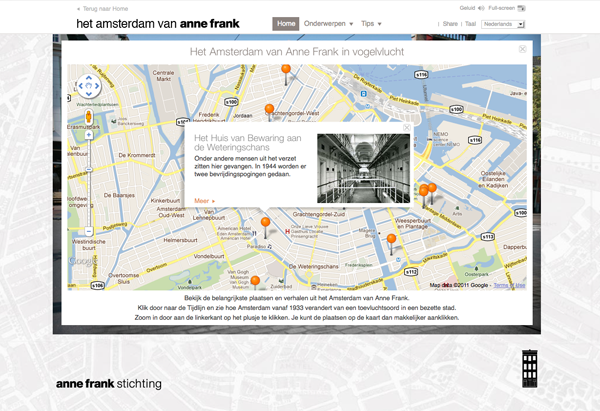This screenshot has height=411, width=600.
Task: Expand the Onderwerpen menu
Action: pyautogui.click(x=328, y=24)
